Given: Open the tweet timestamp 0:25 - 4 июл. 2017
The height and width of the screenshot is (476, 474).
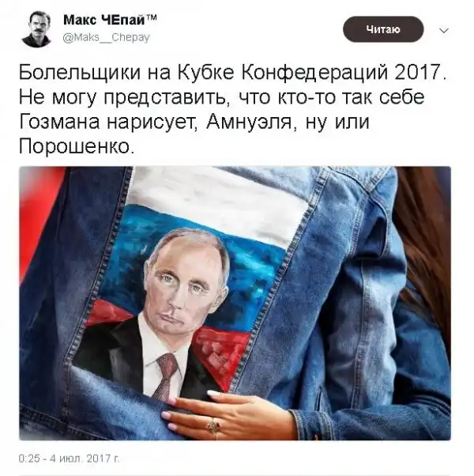Looking at the screenshot, I should [70, 458].
